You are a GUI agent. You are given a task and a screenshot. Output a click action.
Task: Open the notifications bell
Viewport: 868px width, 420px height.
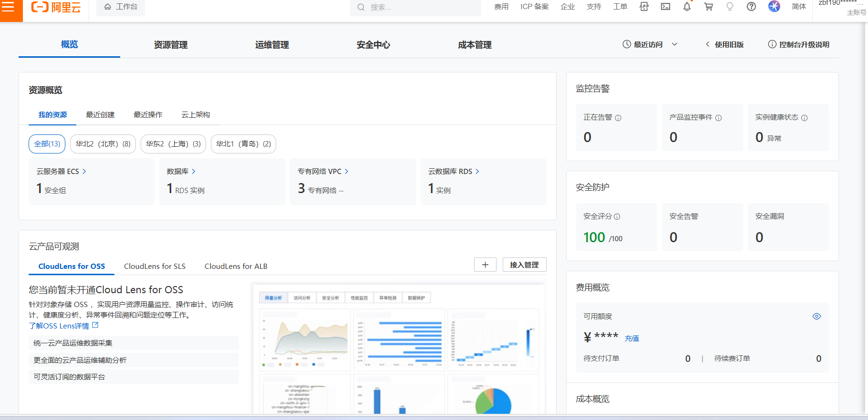tap(687, 7)
